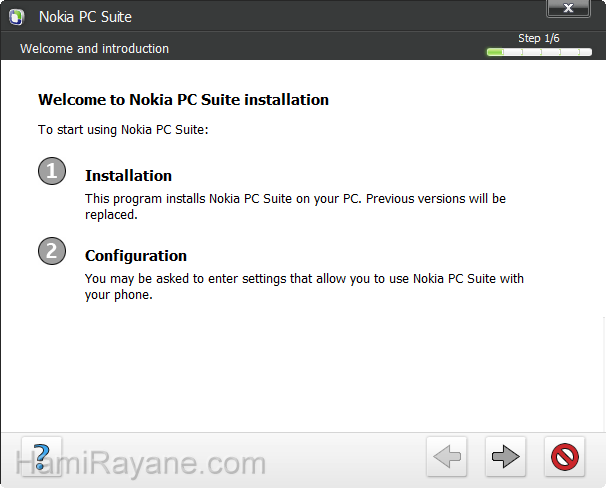Click the Installation description paragraph

[x=295, y=206]
